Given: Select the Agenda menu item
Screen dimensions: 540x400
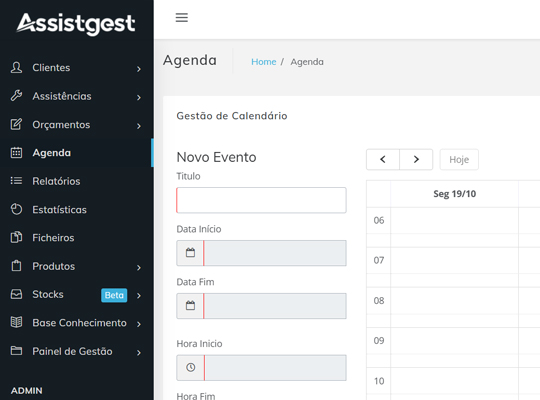Looking at the screenshot, I should pyautogui.click(x=76, y=153).
